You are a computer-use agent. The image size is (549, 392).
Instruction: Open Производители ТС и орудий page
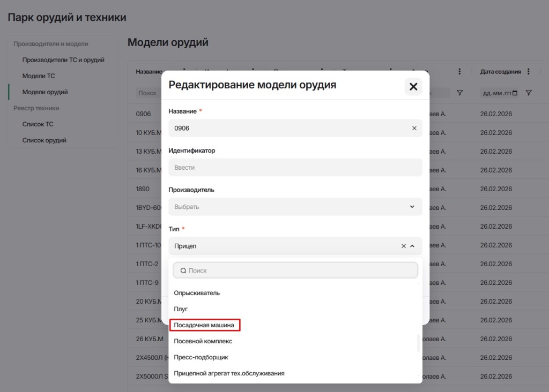[63, 60]
